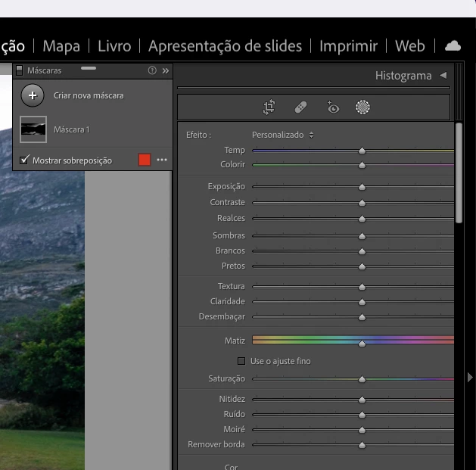Click the Exposição slider handle

click(x=362, y=187)
